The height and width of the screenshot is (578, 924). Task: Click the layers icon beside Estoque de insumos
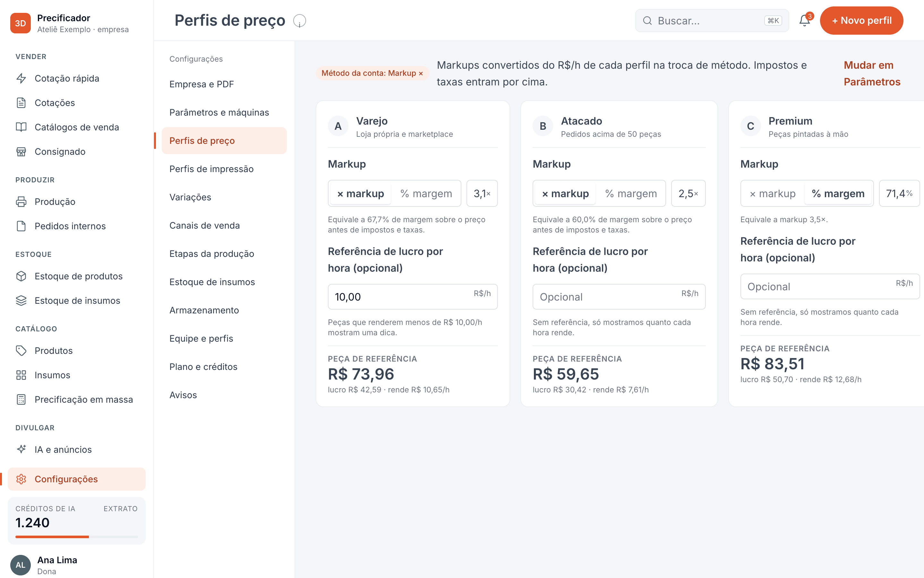[x=21, y=301]
